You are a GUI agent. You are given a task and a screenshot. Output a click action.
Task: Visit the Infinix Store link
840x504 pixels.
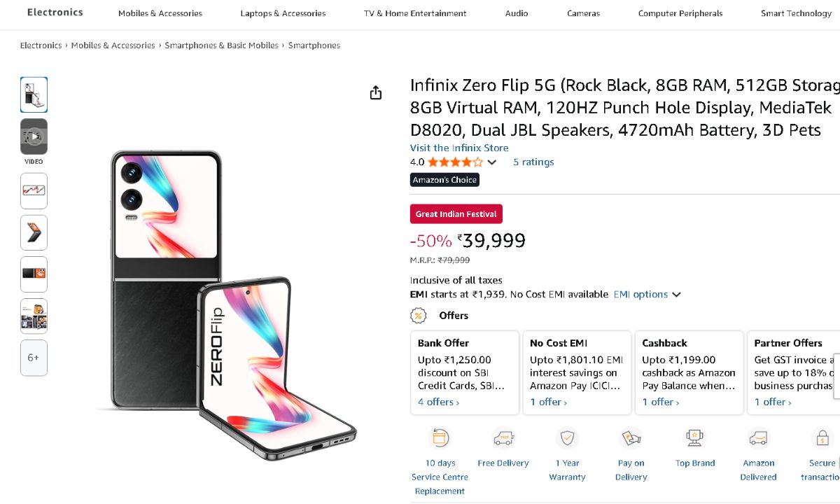[459, 148]
